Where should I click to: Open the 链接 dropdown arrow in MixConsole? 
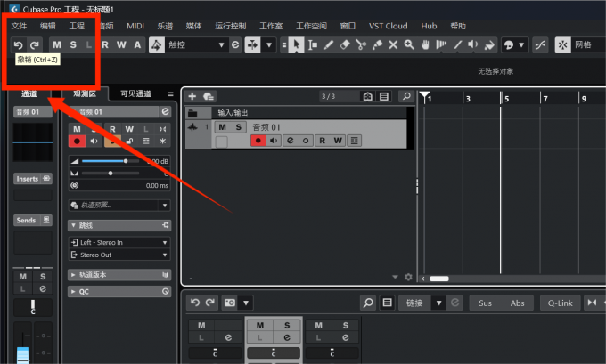coord(438,303)
